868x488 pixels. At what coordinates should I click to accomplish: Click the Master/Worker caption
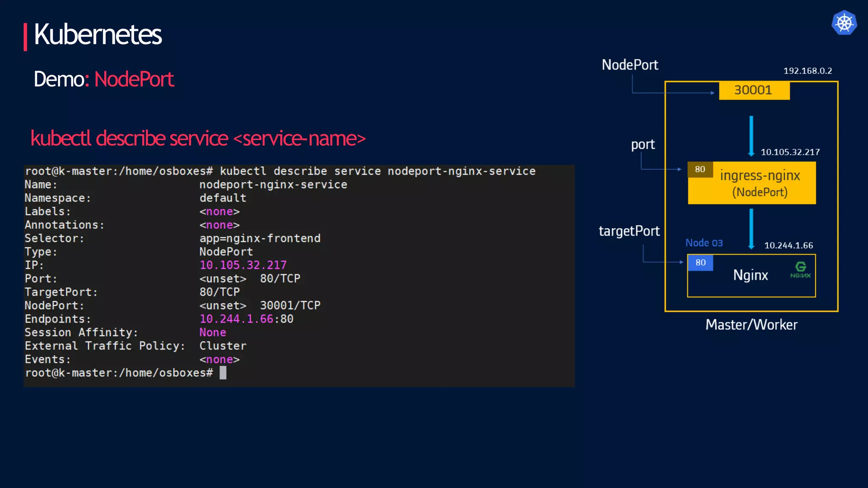point(751,325)
